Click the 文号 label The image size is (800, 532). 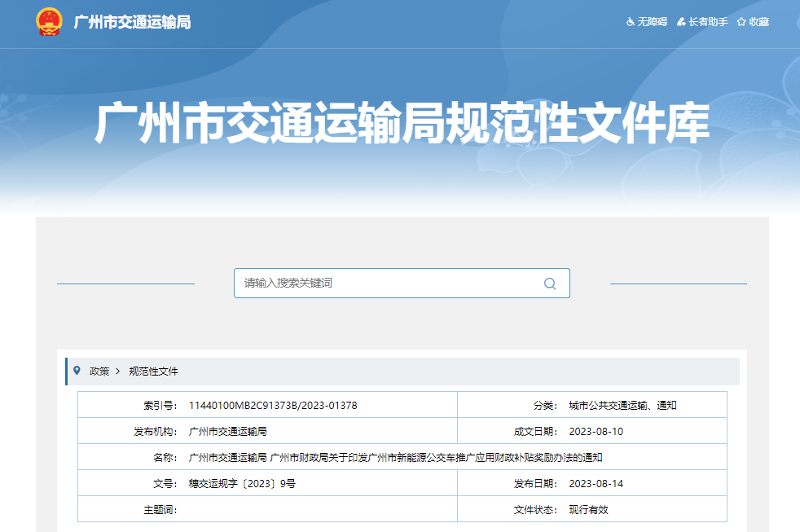[165, 484]
